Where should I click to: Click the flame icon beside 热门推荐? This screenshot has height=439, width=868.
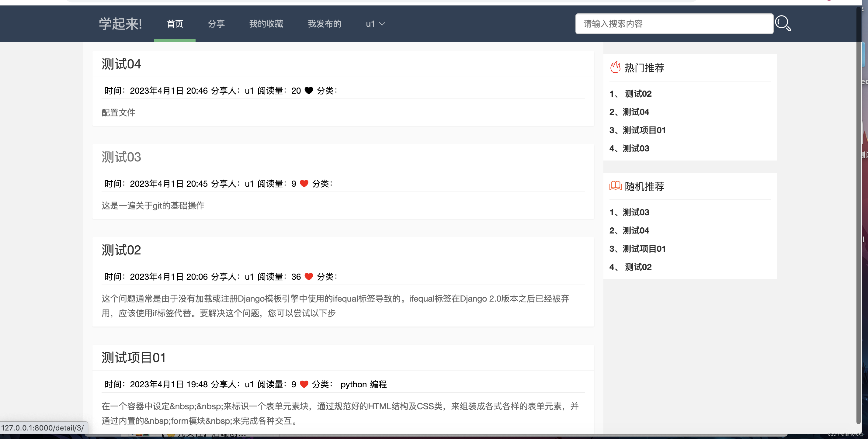pos(615,67)
